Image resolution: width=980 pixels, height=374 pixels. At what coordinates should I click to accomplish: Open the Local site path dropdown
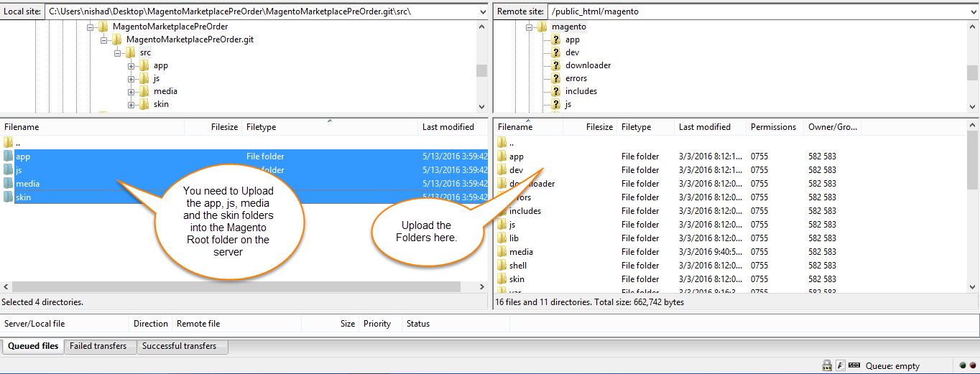click(x=481, y=11)
